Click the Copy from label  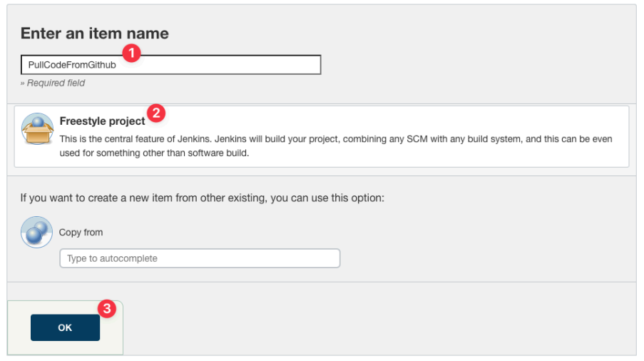click(81, 233)
